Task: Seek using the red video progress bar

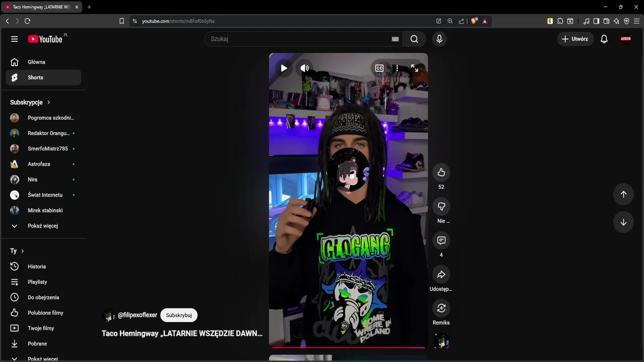Action: point(348,347)
